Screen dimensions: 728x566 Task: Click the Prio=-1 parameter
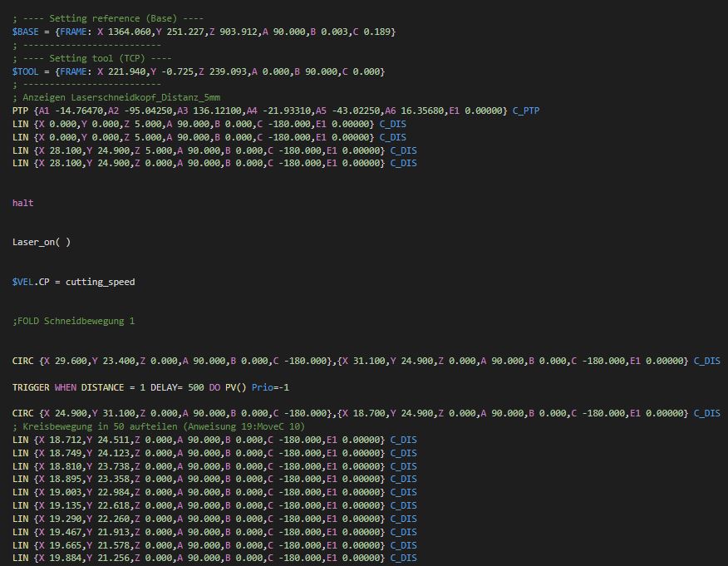(x=270, y=387)
